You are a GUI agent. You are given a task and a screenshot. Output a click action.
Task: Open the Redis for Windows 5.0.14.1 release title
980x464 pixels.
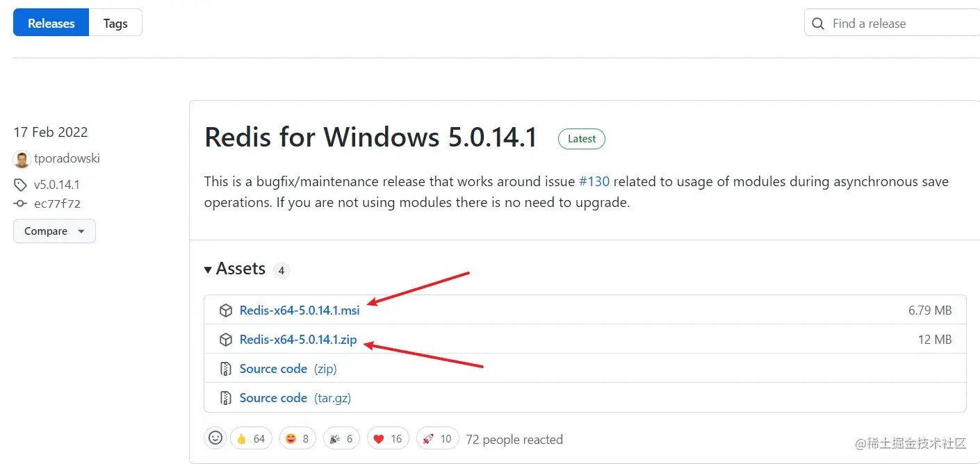(371, 138)
